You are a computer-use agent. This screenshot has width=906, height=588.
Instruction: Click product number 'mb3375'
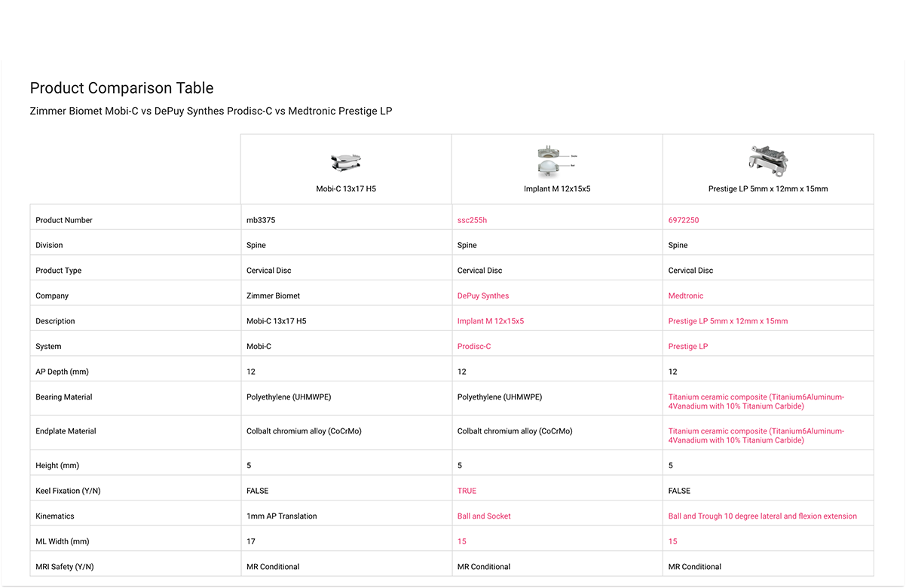pos(260,220)
